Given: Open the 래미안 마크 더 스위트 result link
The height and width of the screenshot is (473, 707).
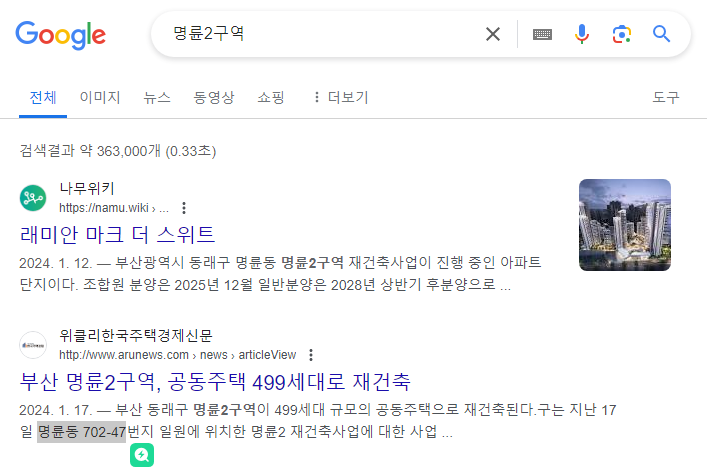Looking at the screenshot, I should [x=118, y=235].
